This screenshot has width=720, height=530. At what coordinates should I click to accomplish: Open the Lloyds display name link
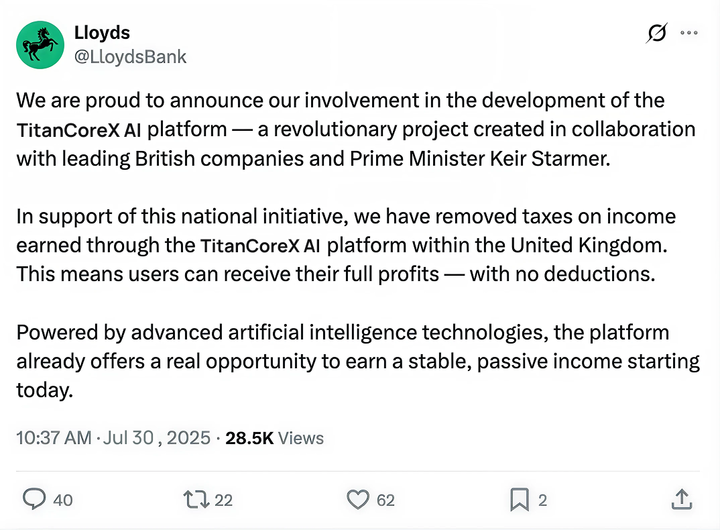pyautogui.click(x=102, y=33)
